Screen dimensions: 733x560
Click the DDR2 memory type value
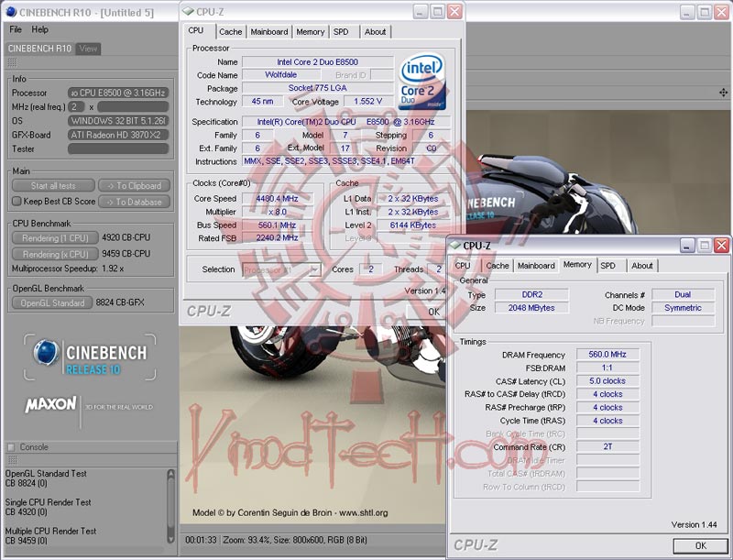pyautogui.click(x=532, y=294)
